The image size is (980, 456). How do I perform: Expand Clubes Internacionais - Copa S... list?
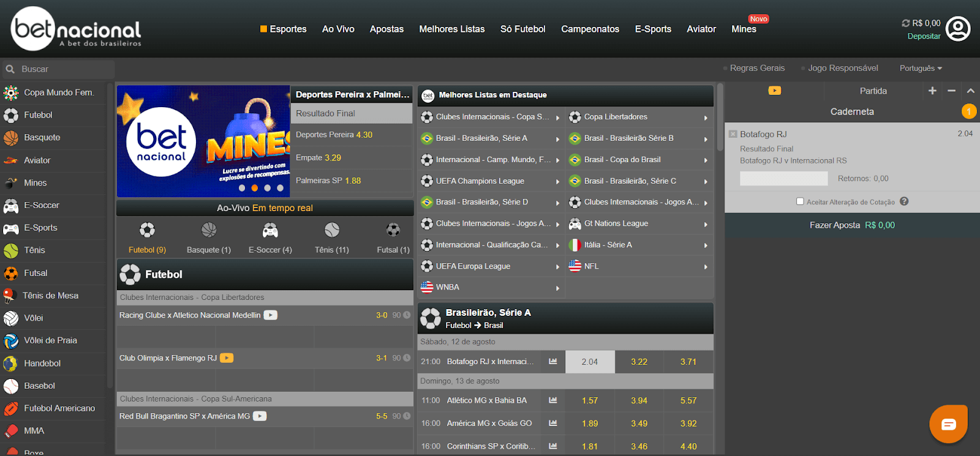tap(491, 117)
